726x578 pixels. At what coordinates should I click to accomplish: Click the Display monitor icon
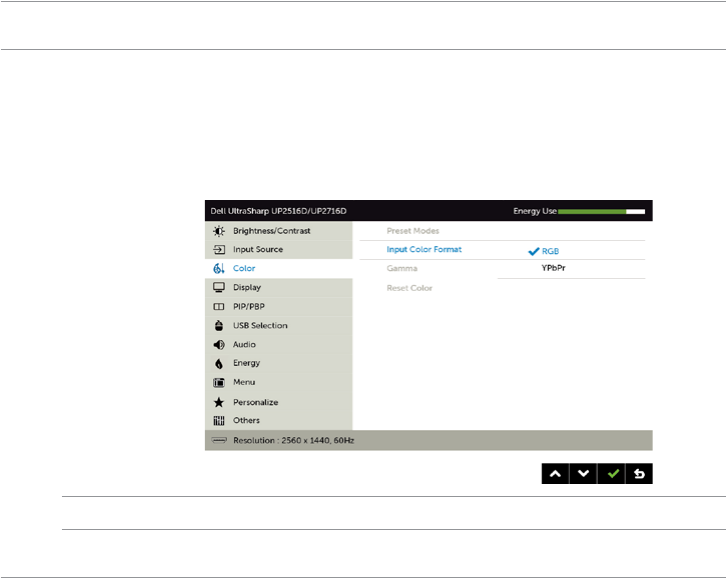(219, 288)
